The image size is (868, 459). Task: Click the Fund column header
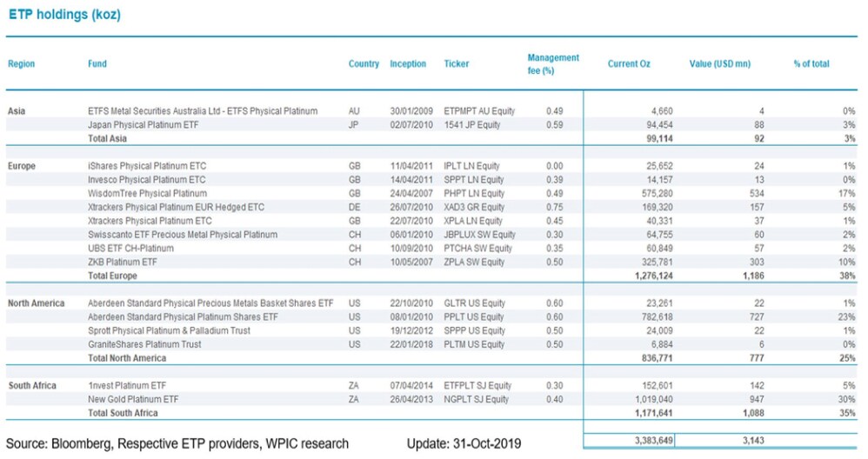coord(97,64)
